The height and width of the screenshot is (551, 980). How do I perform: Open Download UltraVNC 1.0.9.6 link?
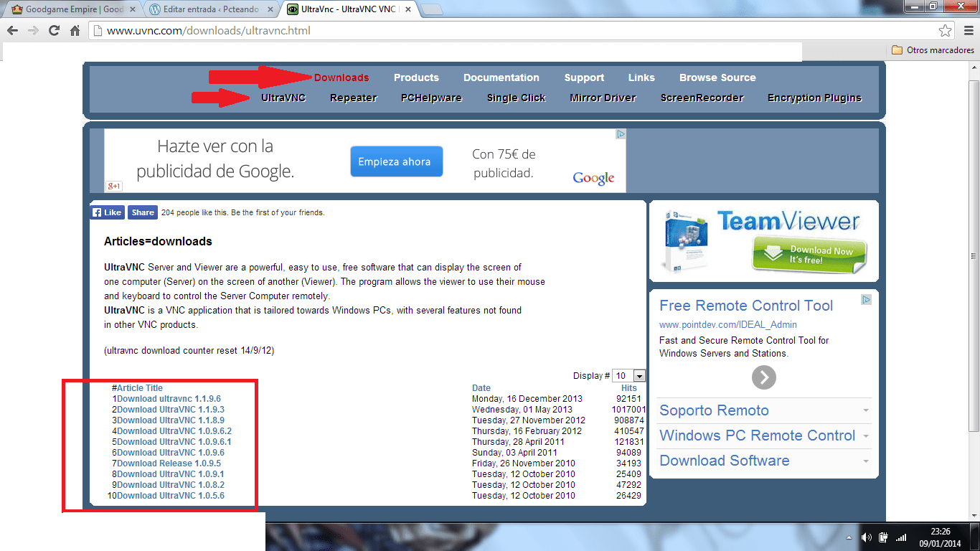point(171,453)
